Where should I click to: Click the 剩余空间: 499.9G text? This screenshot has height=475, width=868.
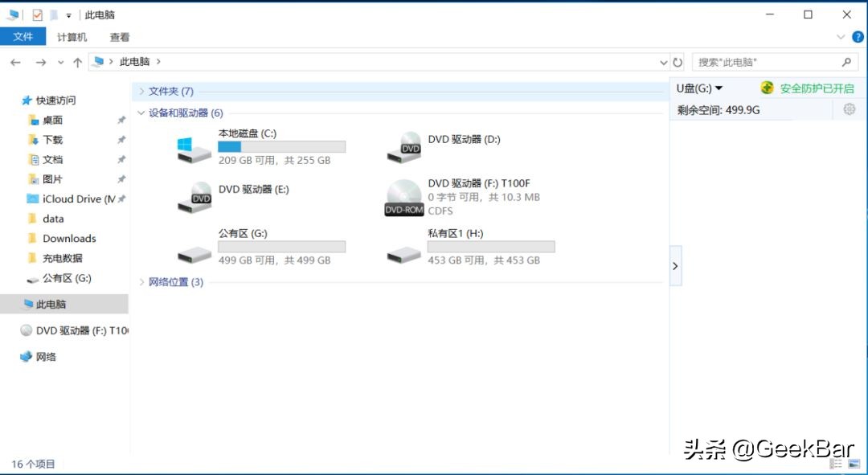click(x=719, y=110)
